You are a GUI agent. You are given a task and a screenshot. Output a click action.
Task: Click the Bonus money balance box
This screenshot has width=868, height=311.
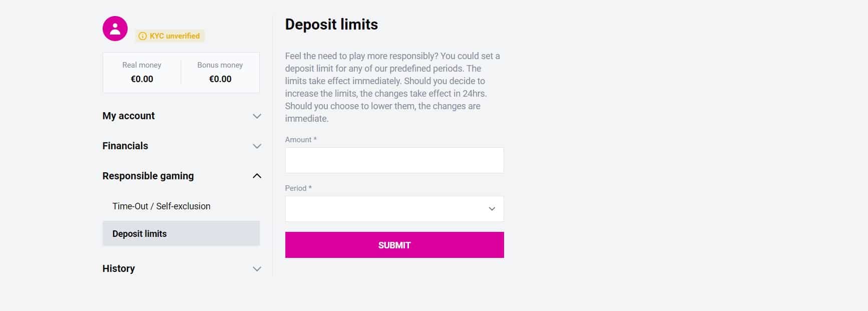[220, 73]
